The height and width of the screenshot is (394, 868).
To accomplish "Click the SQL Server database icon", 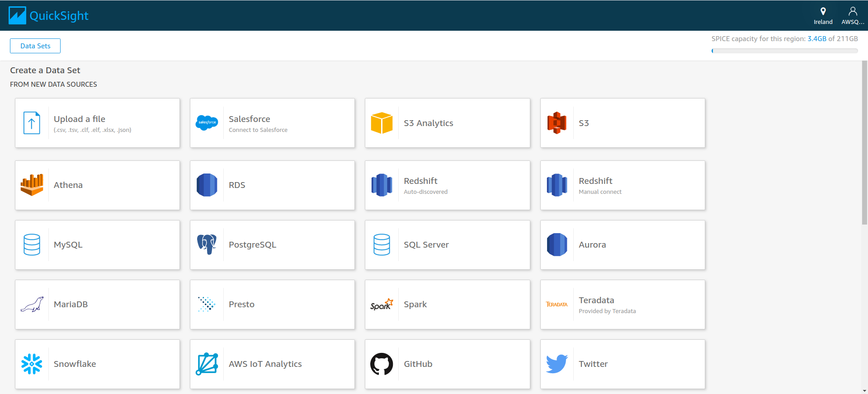I will click(382, 244).
